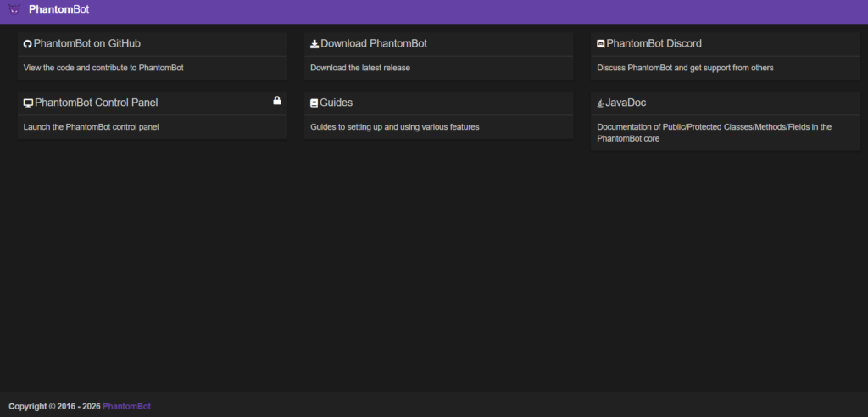
Task: Click 'Documentation of Public/Protected Classes' description
Action: click(714, 133)
